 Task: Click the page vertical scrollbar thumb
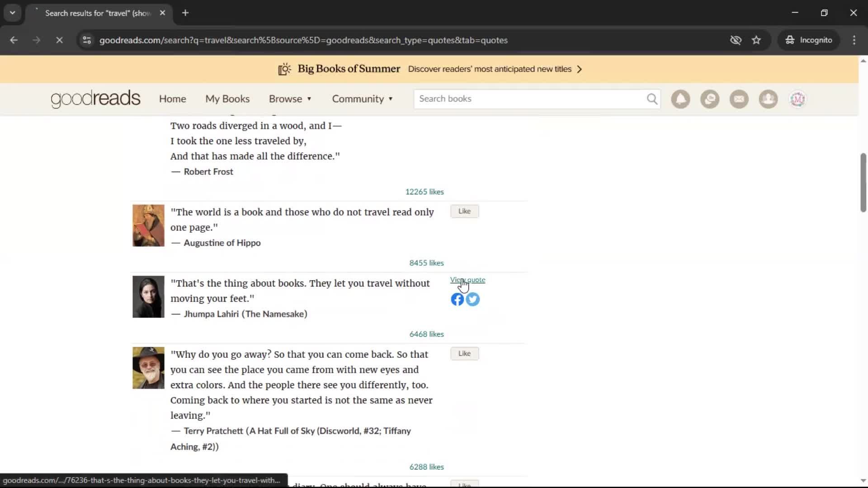click(x=863, y=183)
